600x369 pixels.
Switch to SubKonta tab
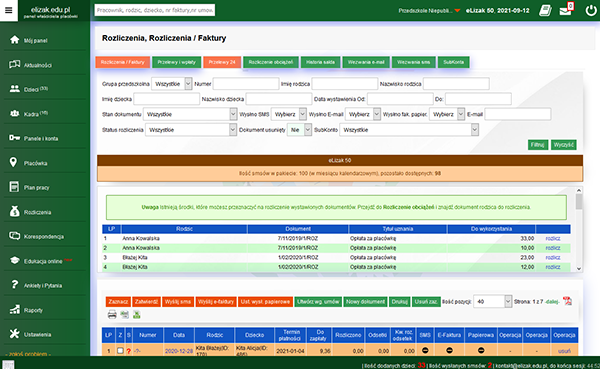453,62
